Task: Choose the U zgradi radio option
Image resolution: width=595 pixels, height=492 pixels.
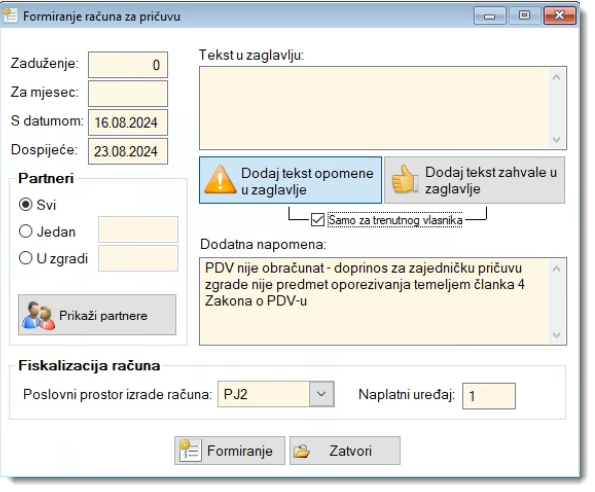Action: tap(25, 258)
